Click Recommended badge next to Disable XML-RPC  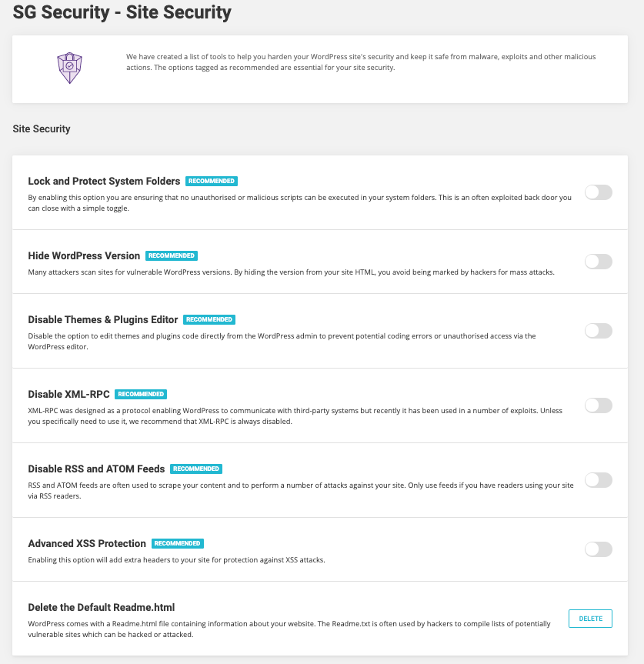point(141,395)
